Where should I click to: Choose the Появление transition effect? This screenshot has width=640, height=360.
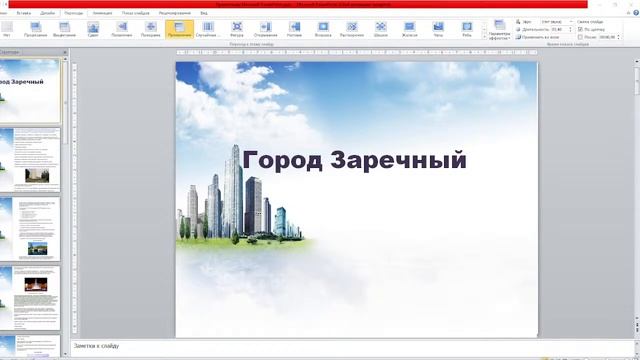click(122, 29)
